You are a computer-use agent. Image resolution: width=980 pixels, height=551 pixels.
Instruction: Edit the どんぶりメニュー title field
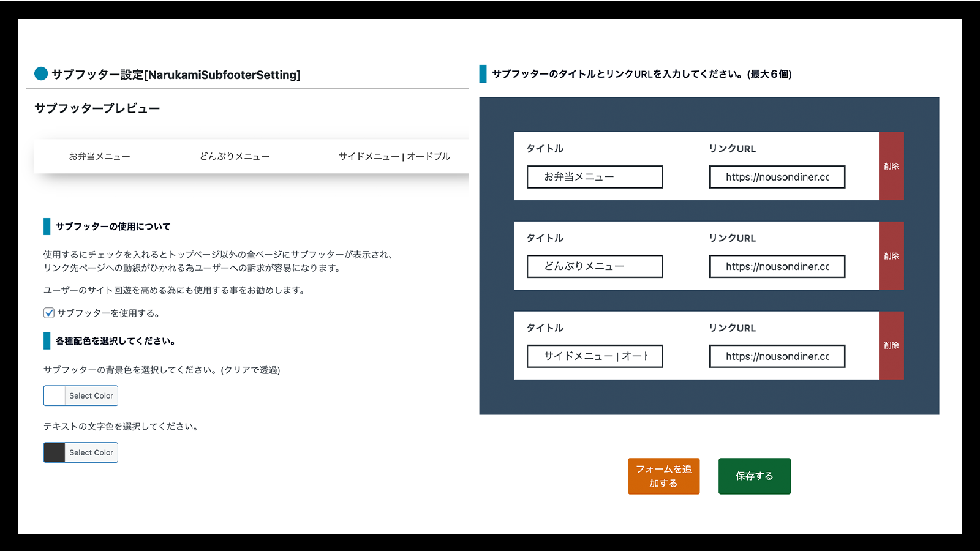click(x=594, y=266)
